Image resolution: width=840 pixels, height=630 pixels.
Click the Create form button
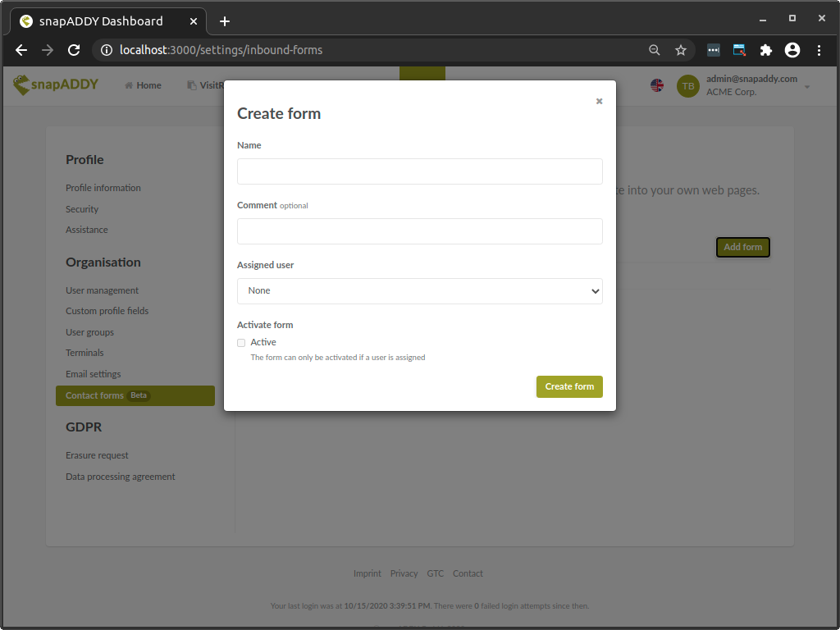pyautogui.click(x=569, y=386)
